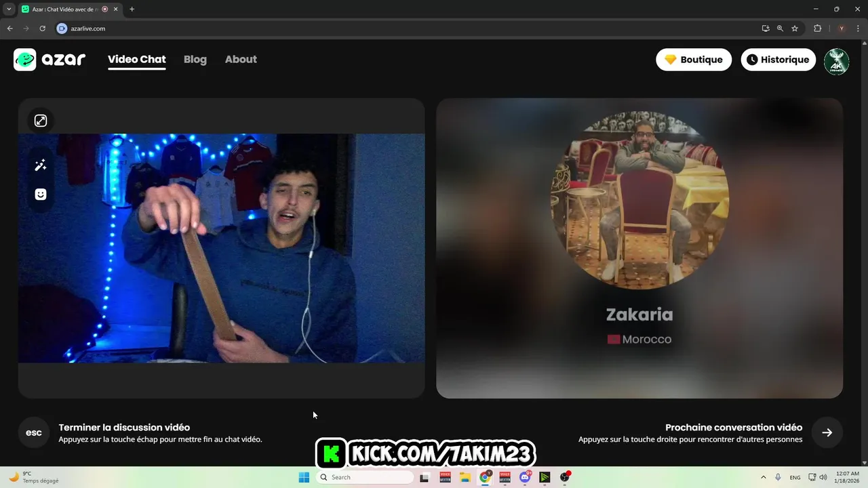868x488 pixels.
Task: Click the Zakaria name text
Action: 639,314
